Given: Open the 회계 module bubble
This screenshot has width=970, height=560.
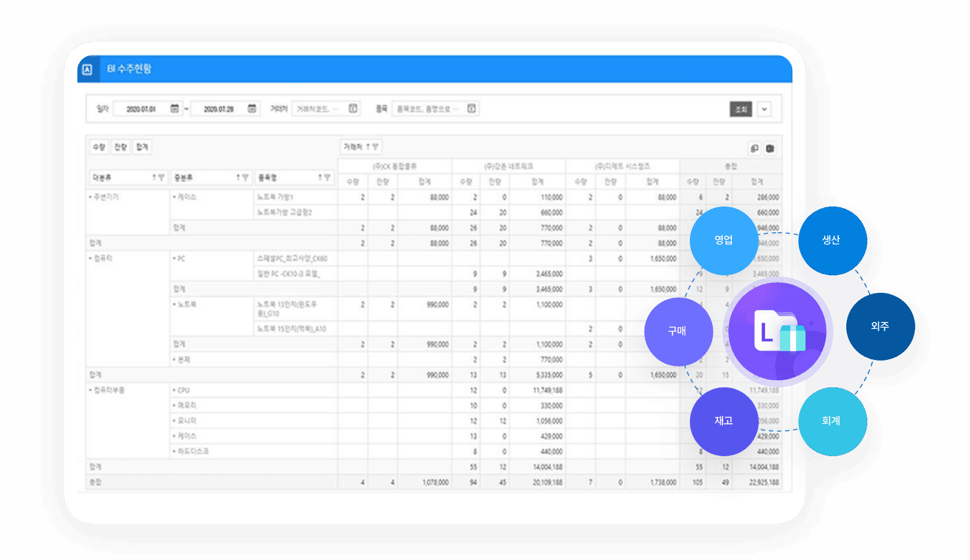Looking at the screenshot, I should point(831,421).
